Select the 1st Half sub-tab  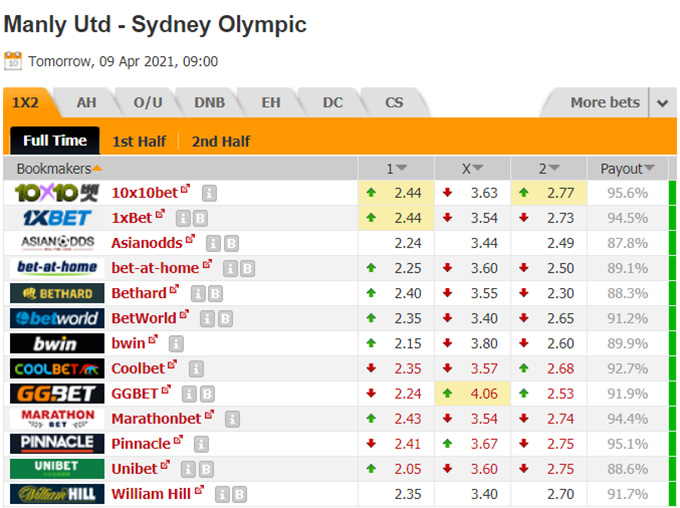[139, 141]
